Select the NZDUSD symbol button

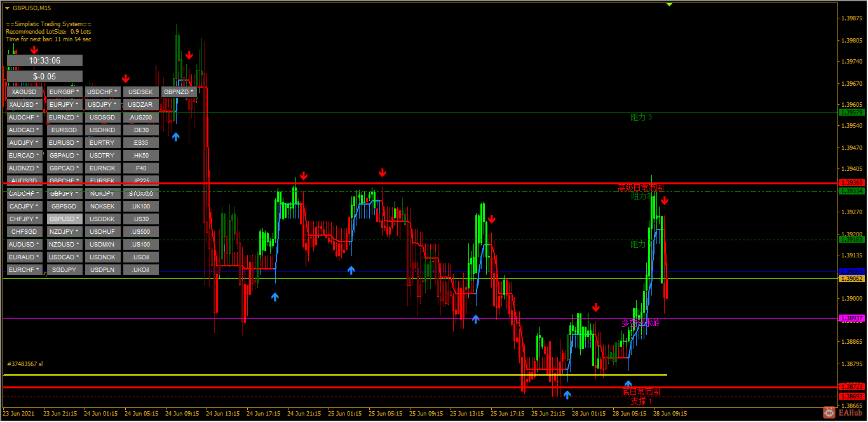(x=64, y=245)
